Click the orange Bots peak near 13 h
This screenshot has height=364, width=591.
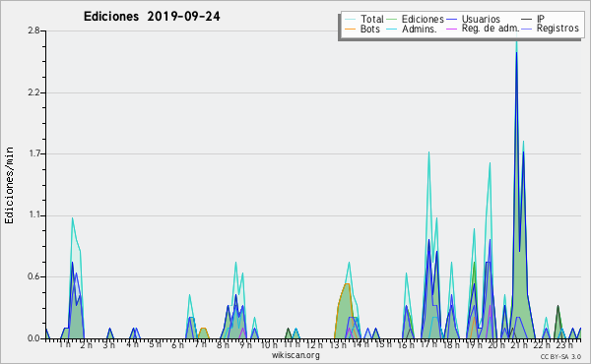(347, 285)
